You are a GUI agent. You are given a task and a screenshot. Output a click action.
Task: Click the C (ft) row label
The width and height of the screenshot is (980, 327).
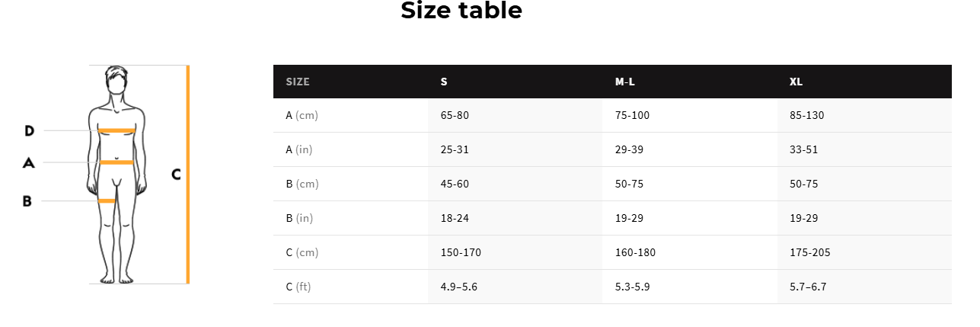tap(299, 287)
